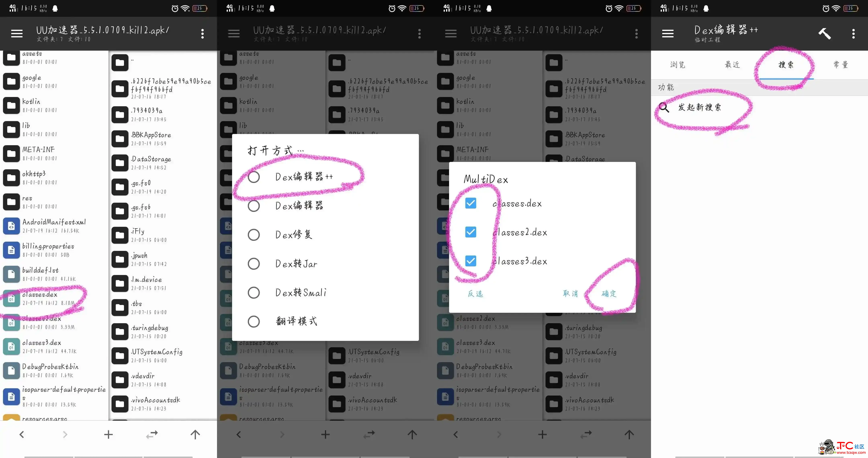Click 确定 to confirm MultiDex selection
This screenshot has height=458, width=868.
608,293
